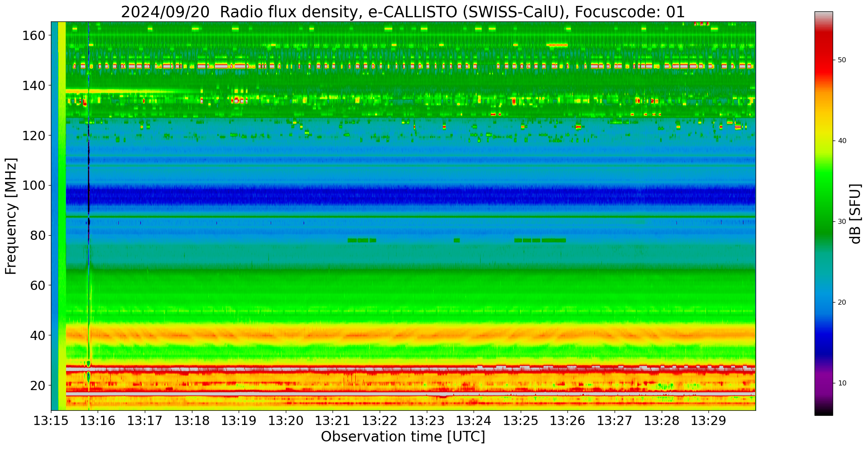Click the 13:25 time tick label
This screenshot has height=449, width=868.
(x=521, y=420)
